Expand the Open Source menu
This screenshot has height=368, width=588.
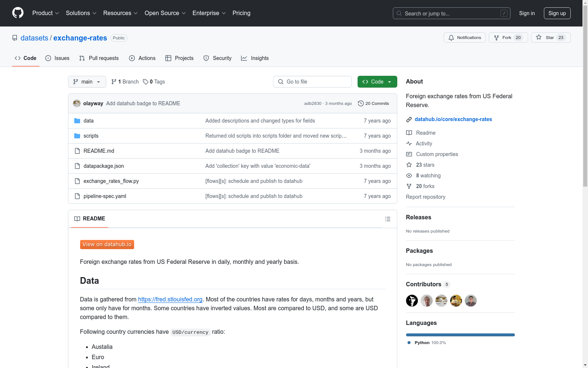[165, 13]
